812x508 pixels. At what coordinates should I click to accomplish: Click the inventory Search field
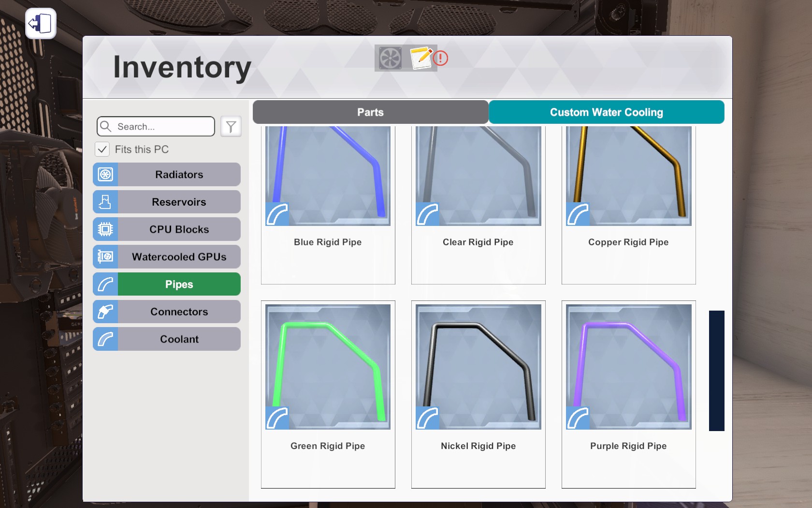[x=156, y=127]
